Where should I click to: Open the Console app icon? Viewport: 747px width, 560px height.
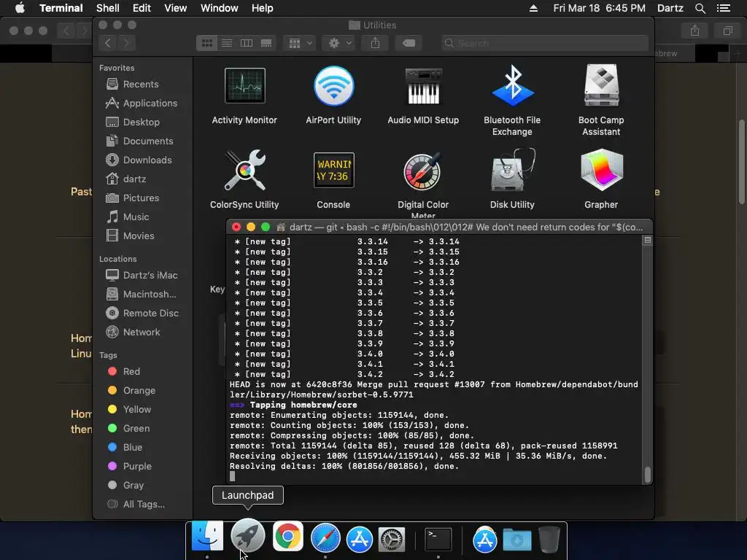(x=333, y=171)
